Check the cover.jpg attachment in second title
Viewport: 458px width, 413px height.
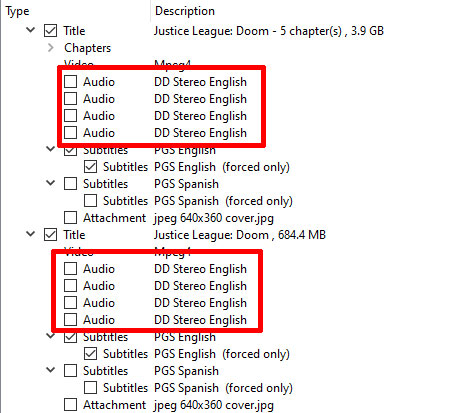point(70,405)
